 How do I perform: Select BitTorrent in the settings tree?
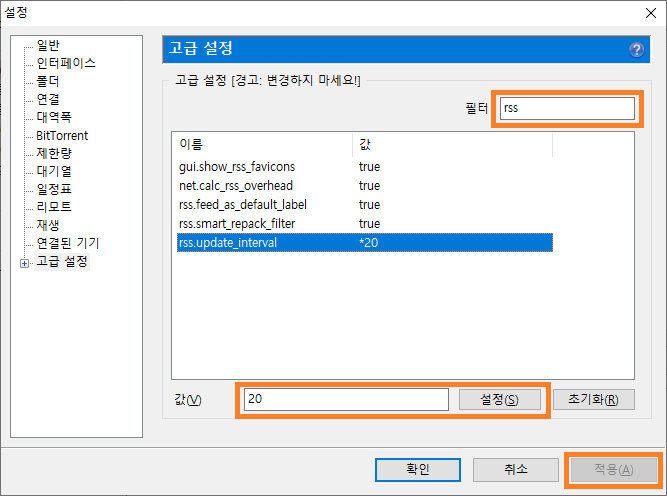coord(62,136)
